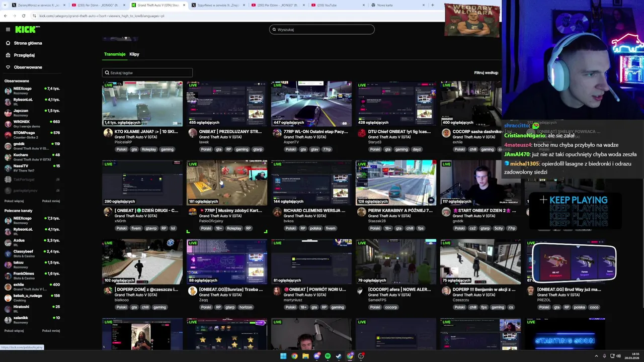Click the volume speaker tray icon
644x362 pixels.
618,356
